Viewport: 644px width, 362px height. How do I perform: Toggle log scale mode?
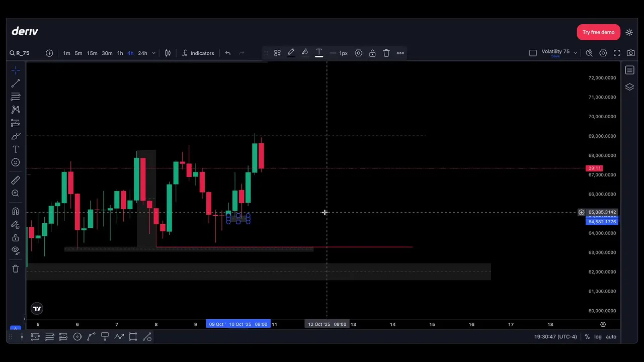[598, 337]
